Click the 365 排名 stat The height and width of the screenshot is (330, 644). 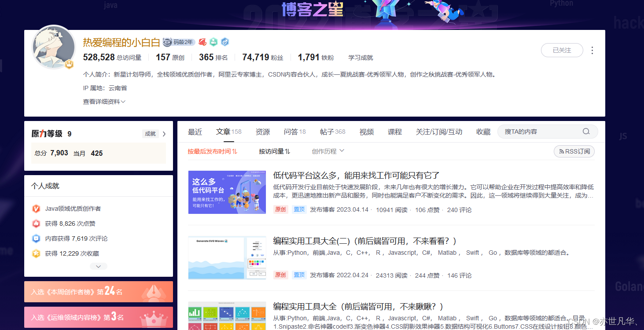tap(213, 57)
